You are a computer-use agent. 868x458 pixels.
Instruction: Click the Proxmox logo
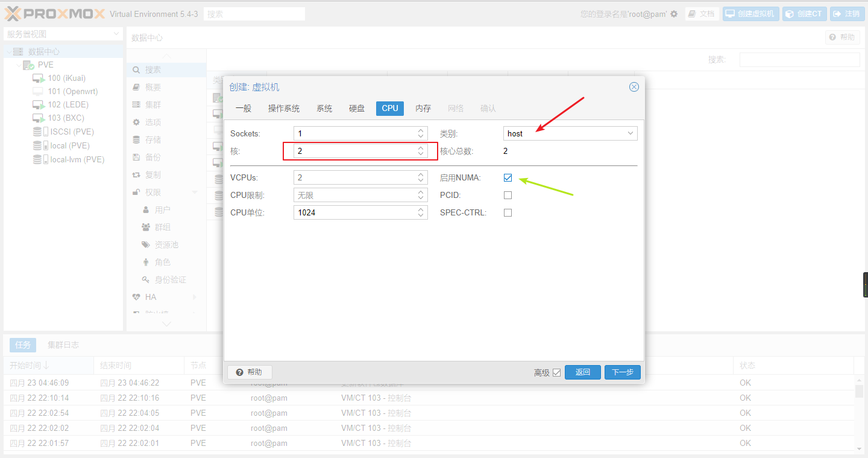tap(55, 13)
